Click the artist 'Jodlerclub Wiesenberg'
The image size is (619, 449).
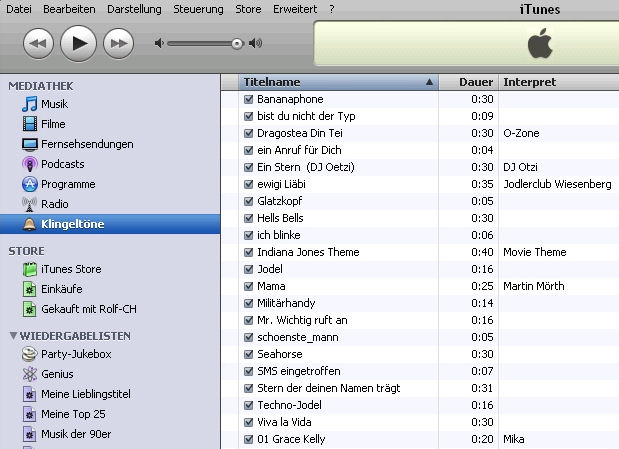click(x=557, y=184)
